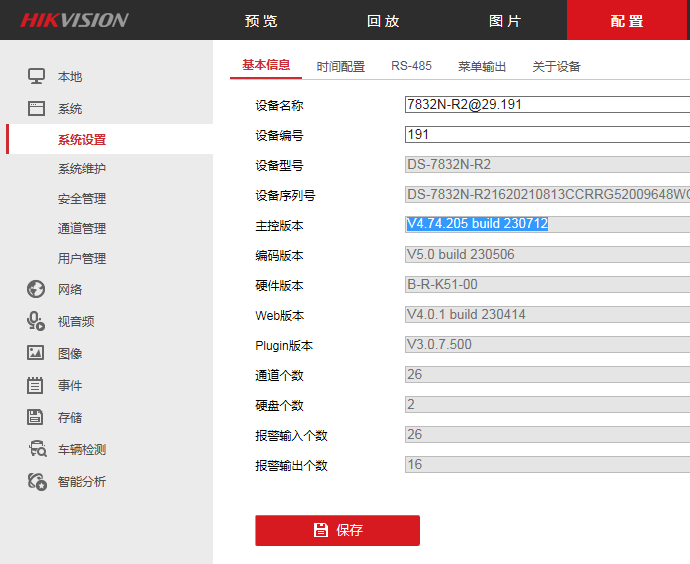This screenshot has height=564, width=690.
Task: Click the monitor icon beside 本地
Action: pos(36,76)
